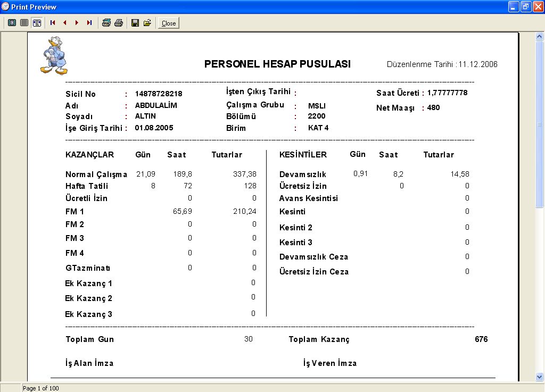
Task: Load a report using the open folder icon
Action: click(x=147, y=23)
